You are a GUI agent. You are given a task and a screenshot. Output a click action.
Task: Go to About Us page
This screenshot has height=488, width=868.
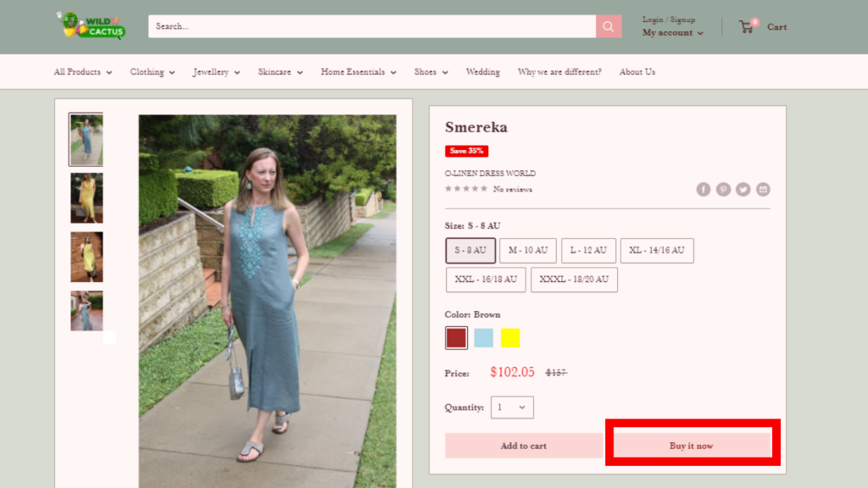click(637, 72)
